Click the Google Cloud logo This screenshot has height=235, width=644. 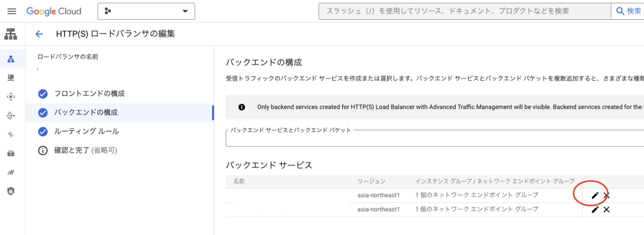(x=54, y=11)
